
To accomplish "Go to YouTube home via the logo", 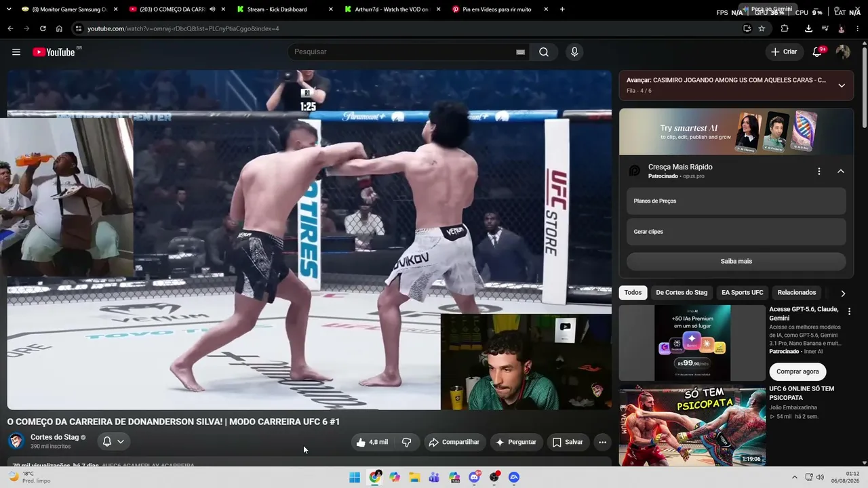I will pyautogui.click(x=54, y=52).
